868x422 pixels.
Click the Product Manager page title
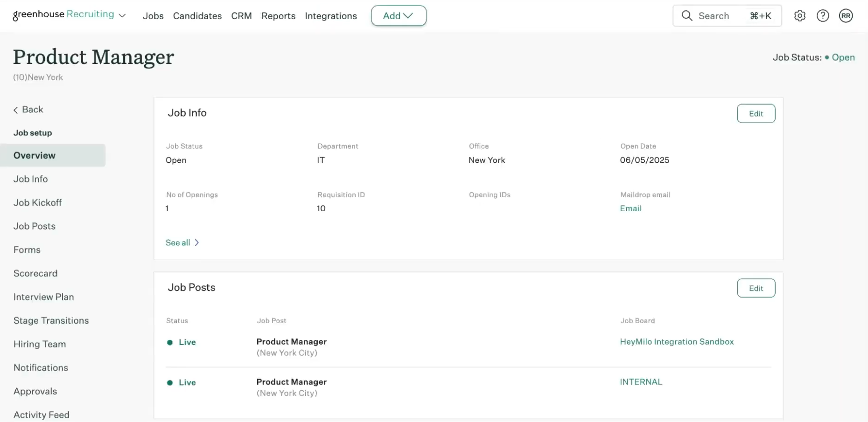click(93, 57)
